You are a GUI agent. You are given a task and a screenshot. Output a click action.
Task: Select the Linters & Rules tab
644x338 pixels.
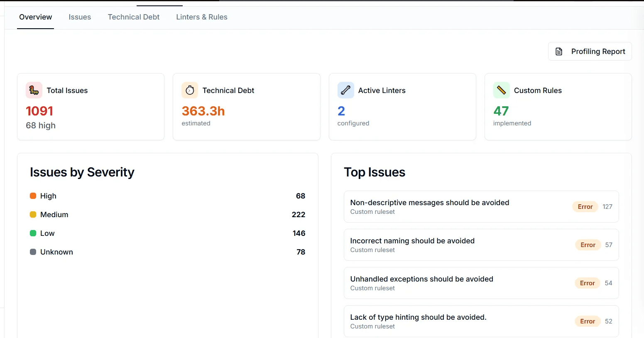202,17
